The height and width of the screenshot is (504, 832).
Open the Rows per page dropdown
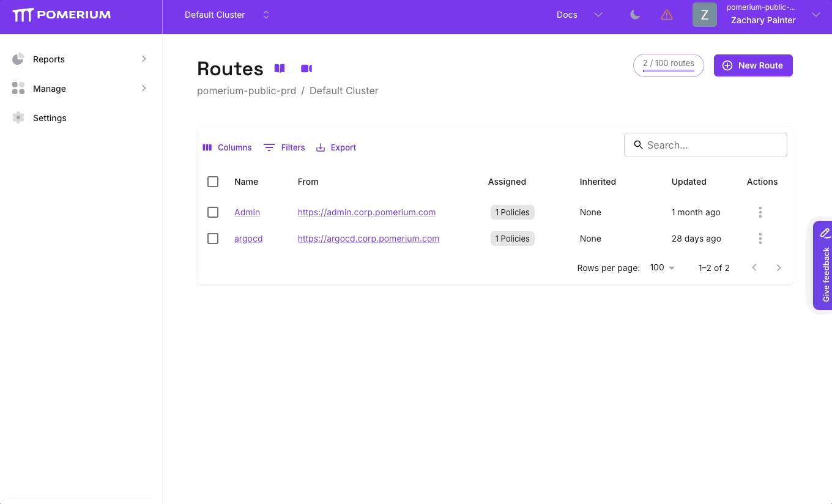point(661,267)
